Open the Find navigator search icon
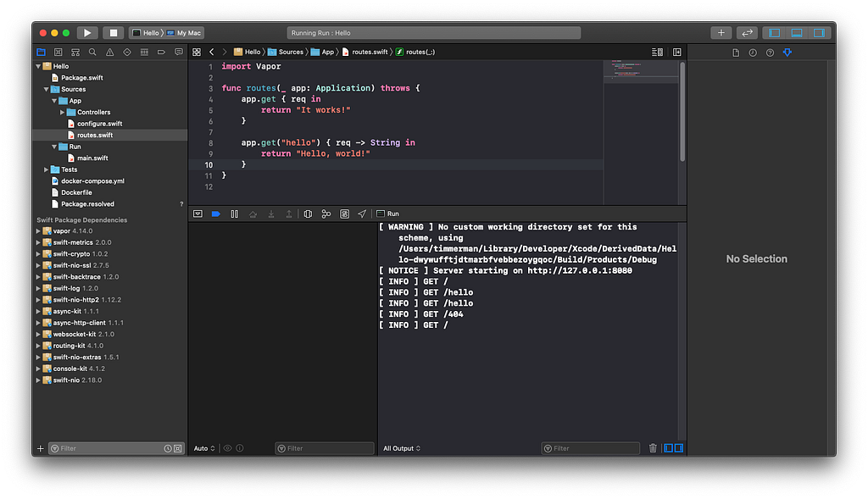 (92, 53)
